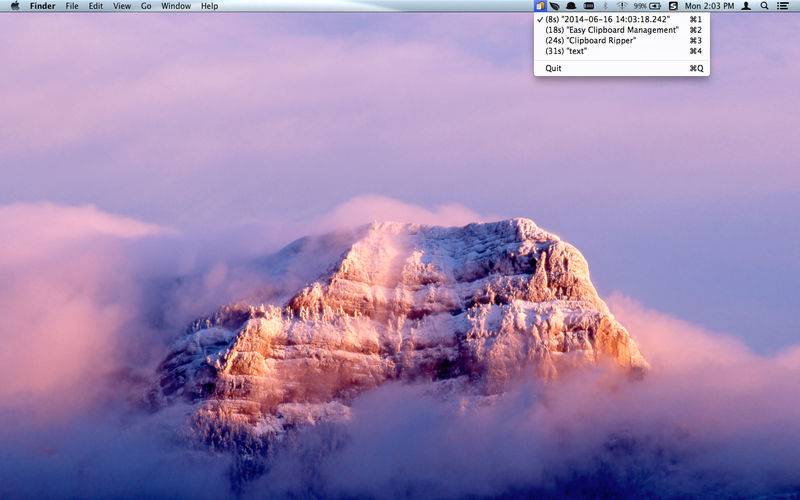This screenshot has height=500, width=800.
Task: Click the clipboard manager menu bar icon
Action: 540,6
